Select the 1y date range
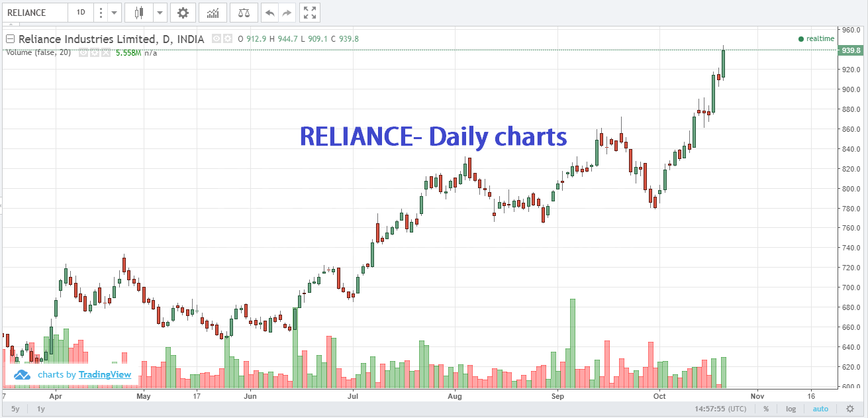Screen dimensions: 868x418 point(40,409)
